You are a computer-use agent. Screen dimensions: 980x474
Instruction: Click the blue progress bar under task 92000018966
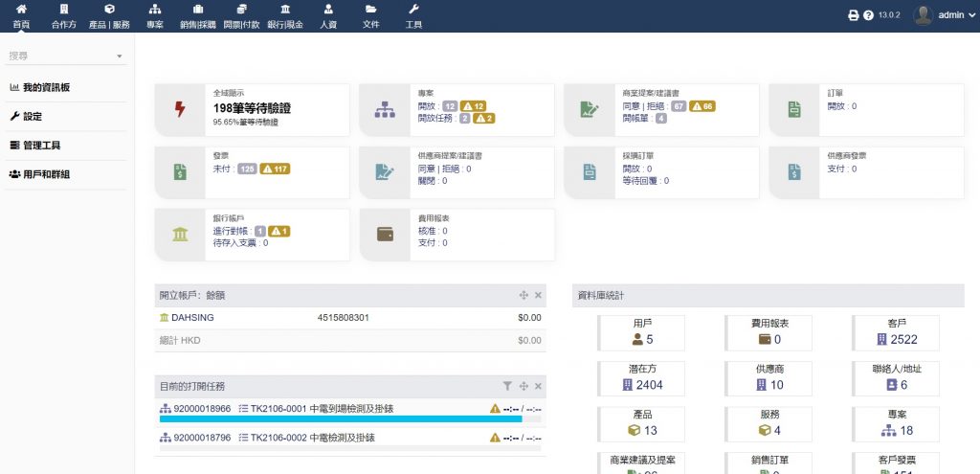coord(340,419)
